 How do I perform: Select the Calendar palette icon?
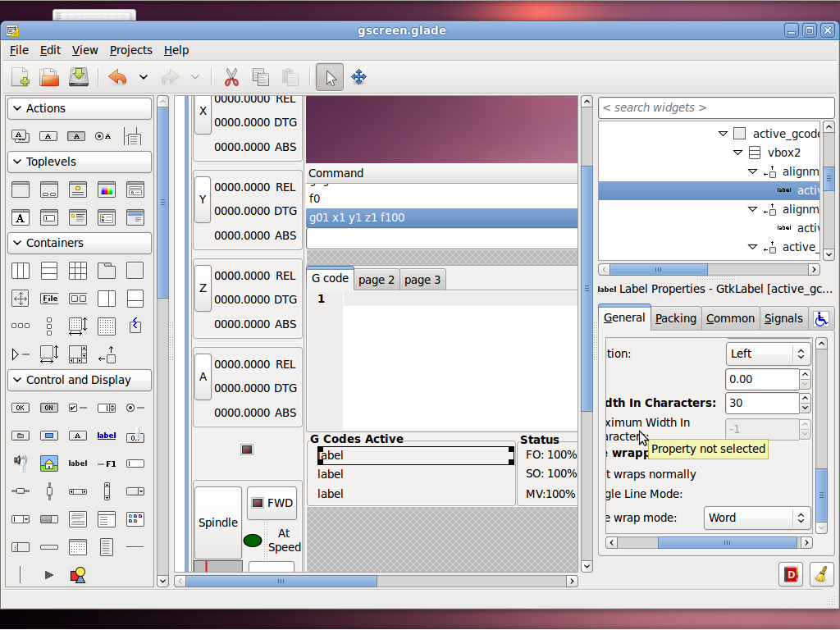(x=78, y=546)
